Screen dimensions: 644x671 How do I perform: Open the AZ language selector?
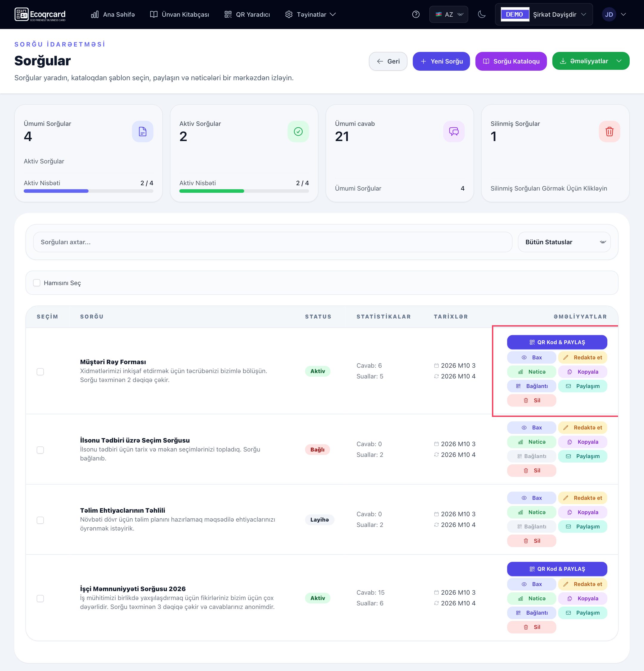(x=449, y=14)
